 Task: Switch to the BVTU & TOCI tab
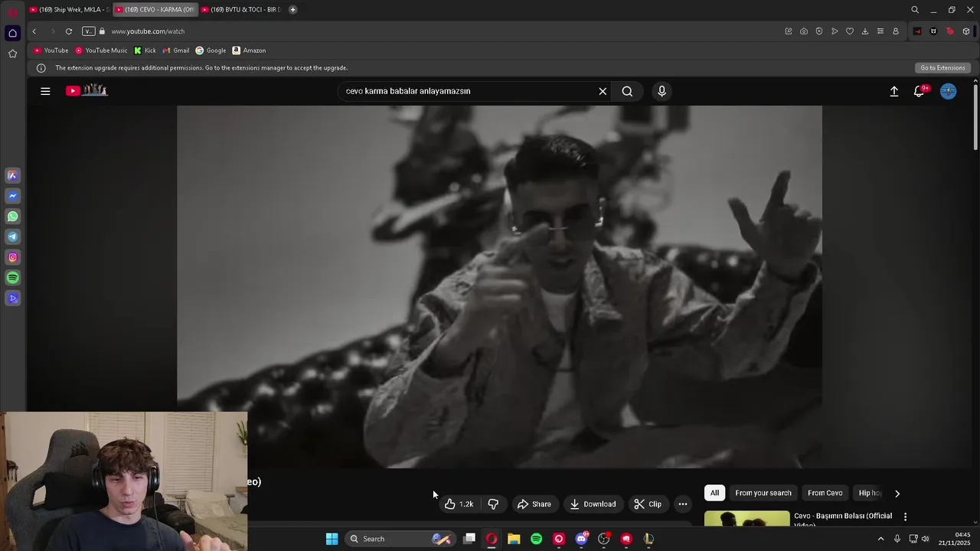coord(241,9)
